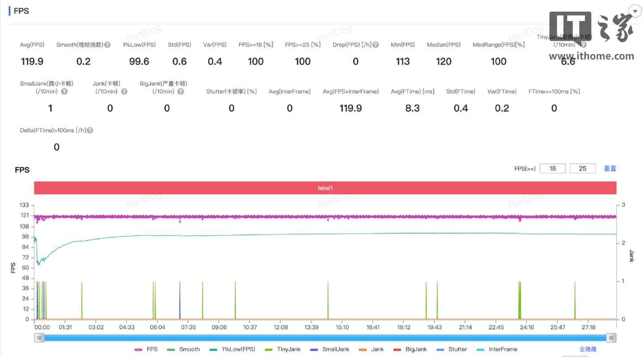This screenshot has width=644, height=357.
Task: Click the FPS threshold field showing 25
Action: point(582,168)
